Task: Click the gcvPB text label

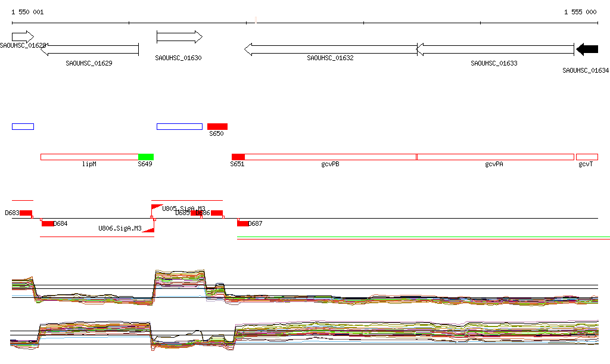Action: pos(330,164)
